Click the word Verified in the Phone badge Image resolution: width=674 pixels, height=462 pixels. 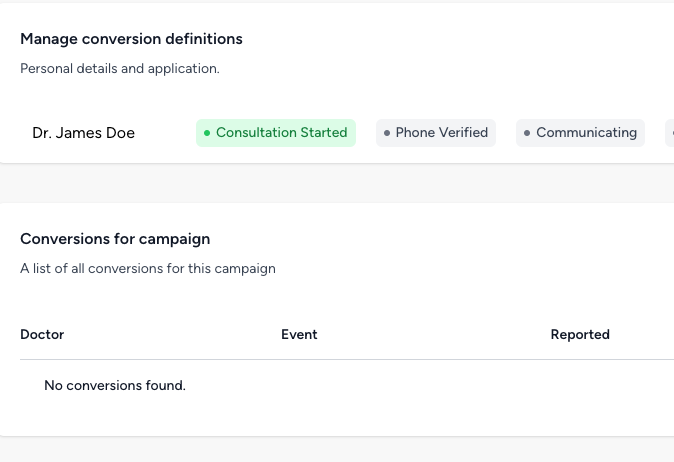point(463,133)
